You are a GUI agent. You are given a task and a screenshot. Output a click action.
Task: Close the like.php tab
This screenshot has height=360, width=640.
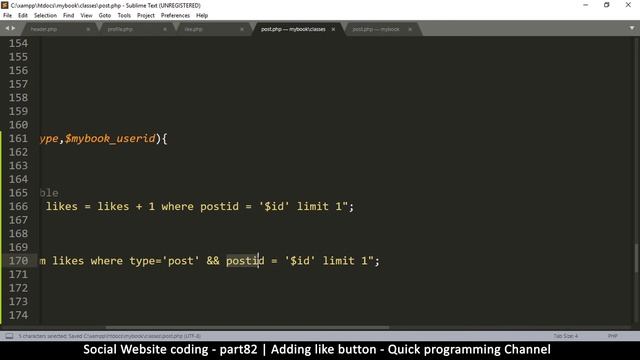(242, 29)
